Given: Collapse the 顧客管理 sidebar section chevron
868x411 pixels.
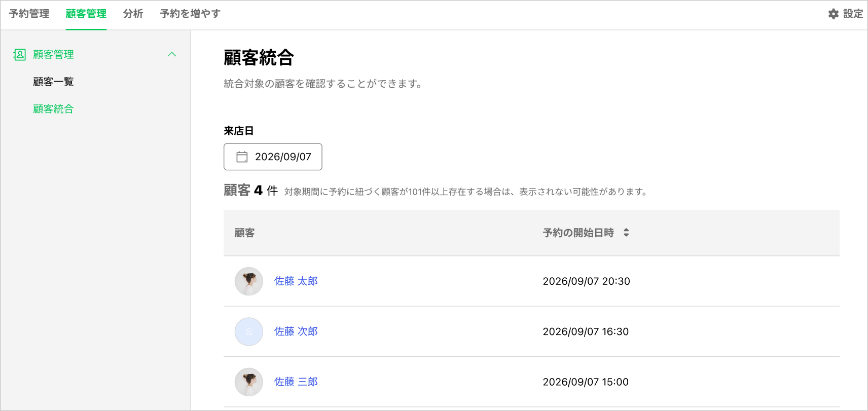Looking at the screenshot, I should click(172, 54).
